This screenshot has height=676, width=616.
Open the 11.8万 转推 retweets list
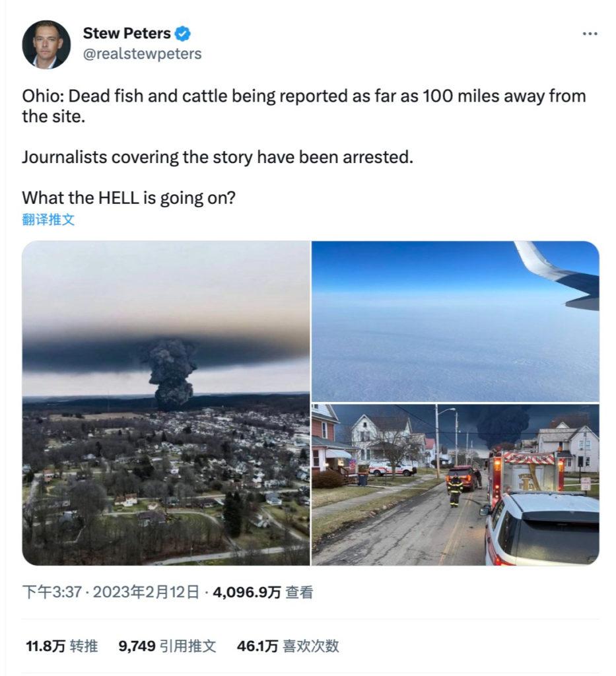[61, 646]
